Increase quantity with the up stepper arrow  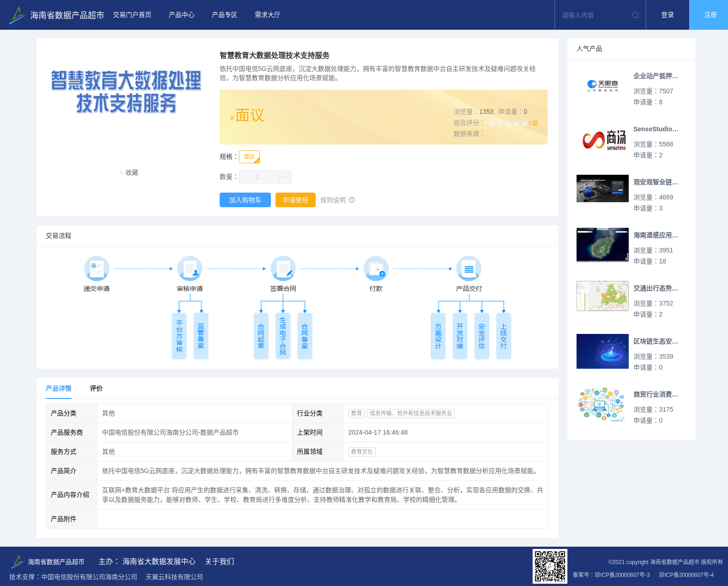pyautogui.click(x=286, y=174)
